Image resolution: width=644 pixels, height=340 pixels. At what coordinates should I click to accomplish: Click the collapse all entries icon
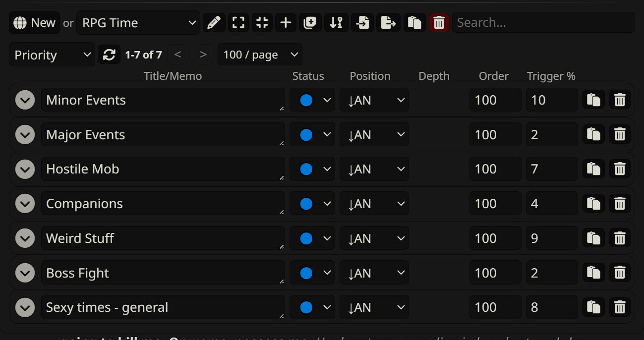tap(262, 23)
